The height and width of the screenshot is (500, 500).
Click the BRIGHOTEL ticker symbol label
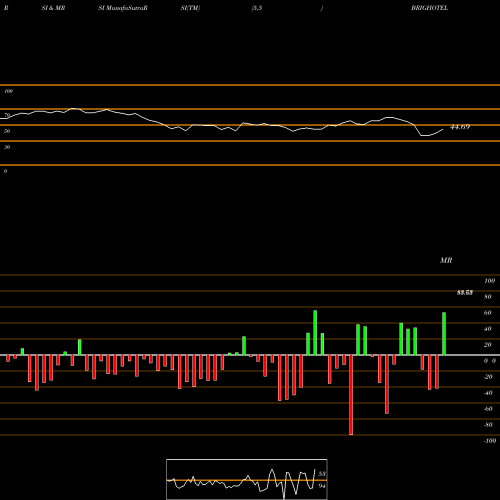[x=429, y=8]
